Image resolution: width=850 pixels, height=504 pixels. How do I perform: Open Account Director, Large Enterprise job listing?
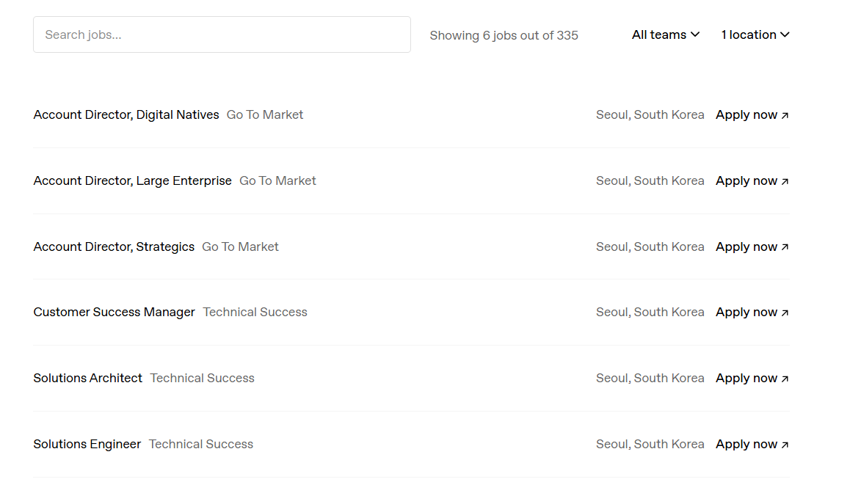click(x=132, y=180)
